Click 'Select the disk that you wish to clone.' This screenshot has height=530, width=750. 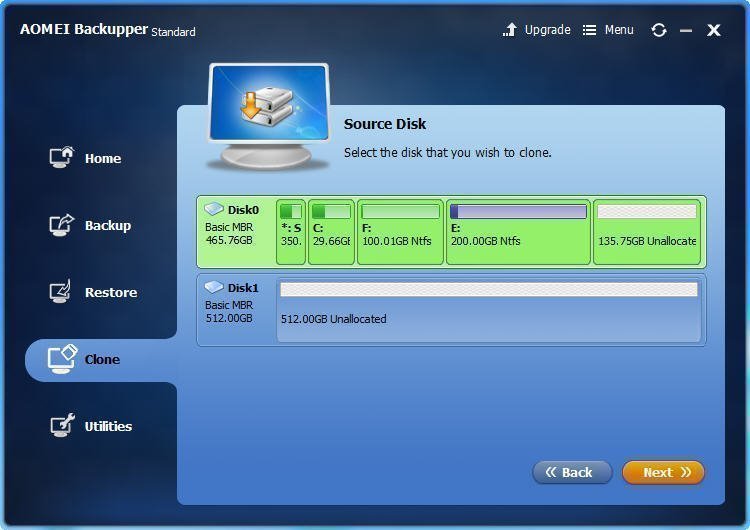coord(448,153)
